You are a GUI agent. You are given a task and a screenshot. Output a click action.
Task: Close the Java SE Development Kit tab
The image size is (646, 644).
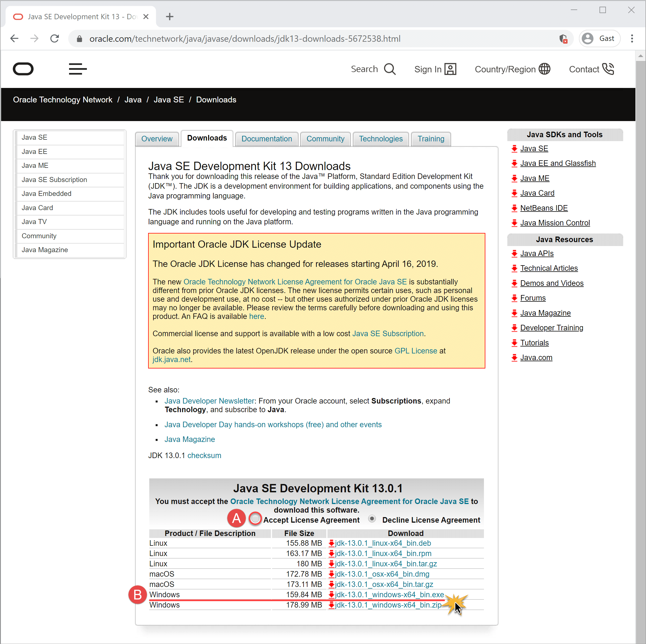point(146,16)
